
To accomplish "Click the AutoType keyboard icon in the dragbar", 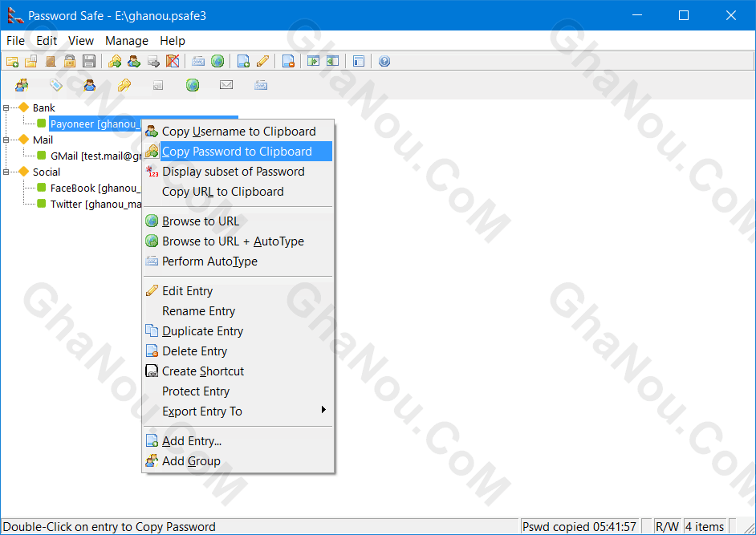I will click(x=261, y=85).
